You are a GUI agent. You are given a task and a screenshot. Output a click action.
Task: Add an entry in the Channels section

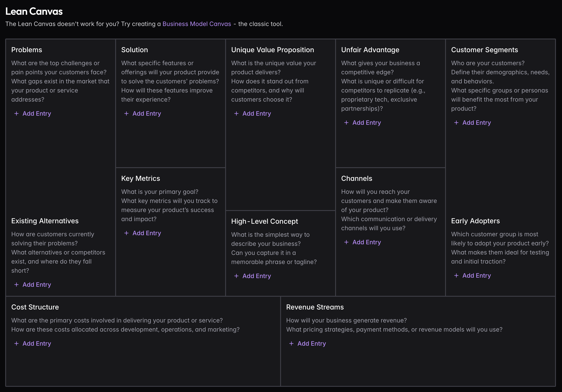coord(367,242)
